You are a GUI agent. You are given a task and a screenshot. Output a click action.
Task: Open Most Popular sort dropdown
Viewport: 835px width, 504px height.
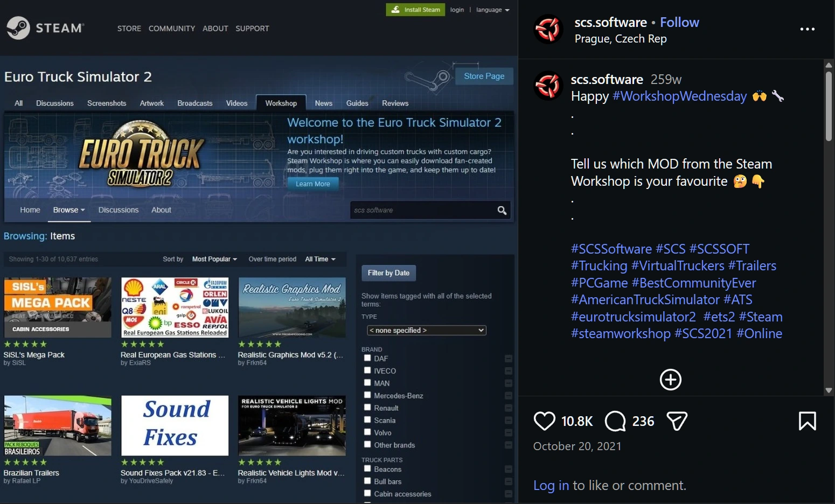click(x=214, y=259)
